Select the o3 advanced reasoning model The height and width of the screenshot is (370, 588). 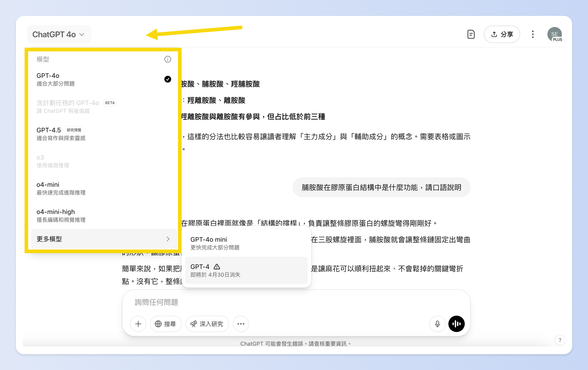click(x=103, y=161)
